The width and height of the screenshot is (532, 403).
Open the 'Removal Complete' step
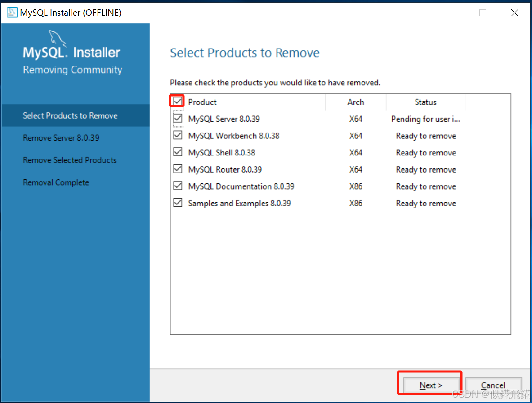[x=56, y=182]
